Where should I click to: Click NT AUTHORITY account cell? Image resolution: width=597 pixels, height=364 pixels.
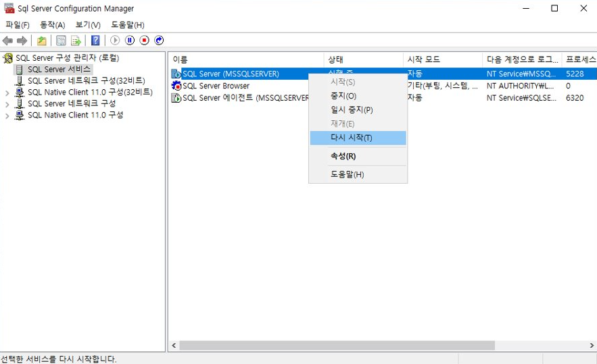tap(520, 86)
